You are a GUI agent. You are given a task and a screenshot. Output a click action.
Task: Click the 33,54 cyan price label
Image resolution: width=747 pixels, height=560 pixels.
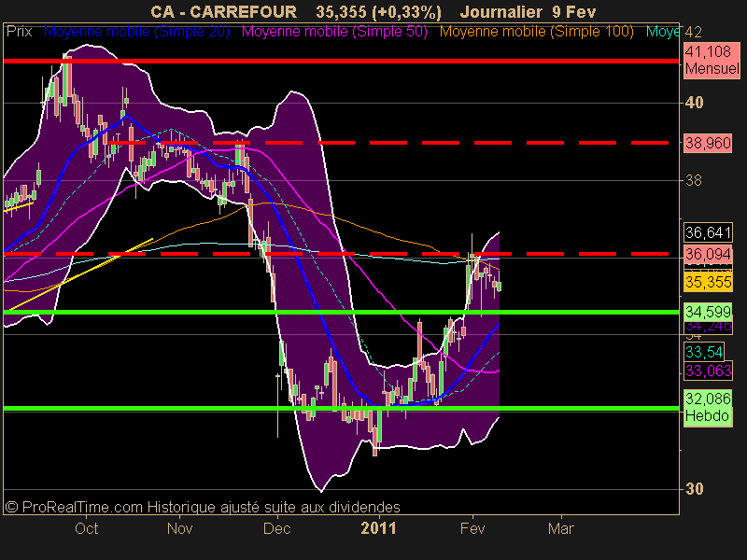coord(704,353)
